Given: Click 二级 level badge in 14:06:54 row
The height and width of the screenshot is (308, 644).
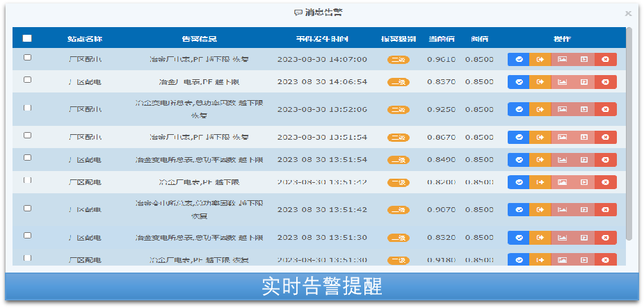Looking at the screenshot, I should tap(398, 82).
